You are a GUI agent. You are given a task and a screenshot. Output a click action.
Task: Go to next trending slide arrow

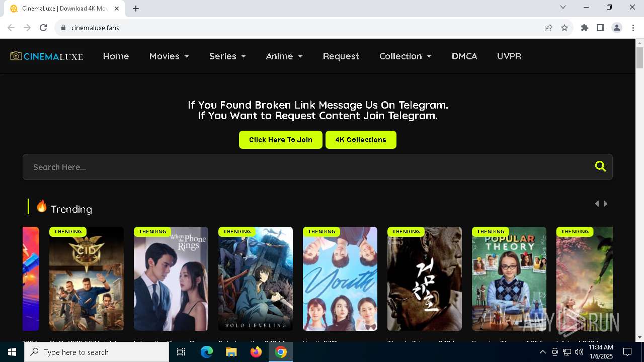(x=606, y=204)
